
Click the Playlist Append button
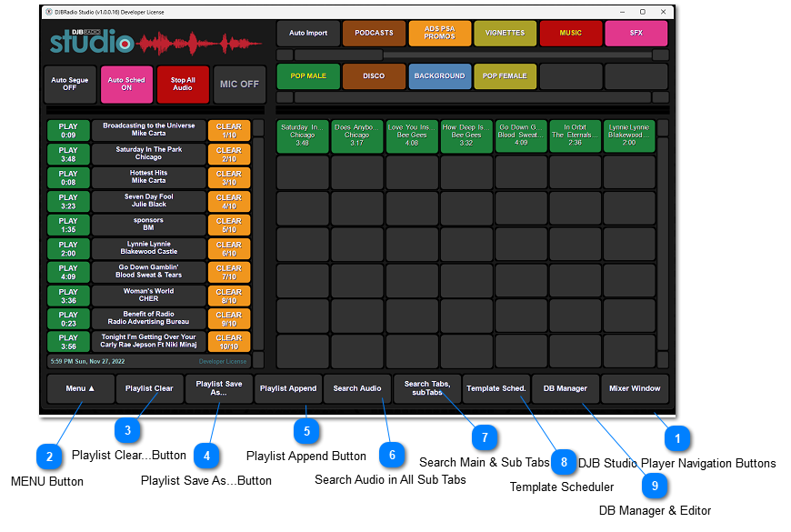coord(288,388)
